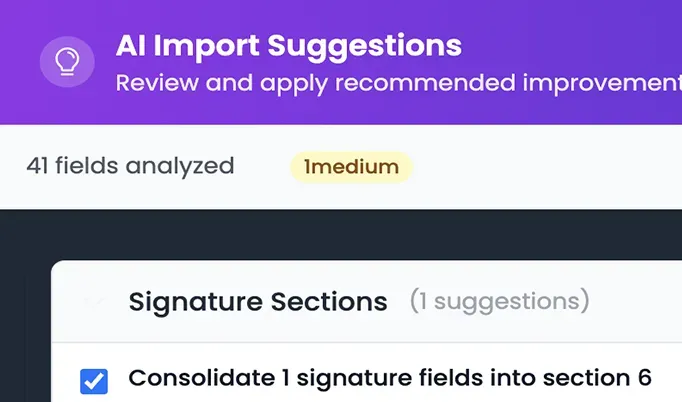
Task: Uncheck the Consolidate signature fields checkbox
Action: coord(94,381)
